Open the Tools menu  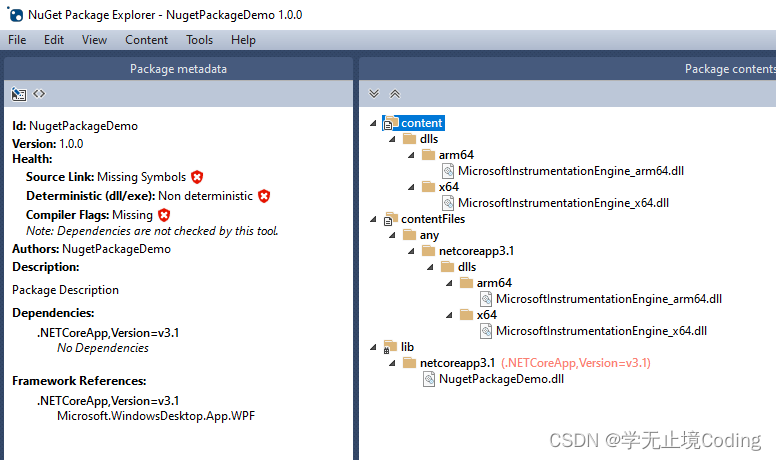tap(199, 40)
